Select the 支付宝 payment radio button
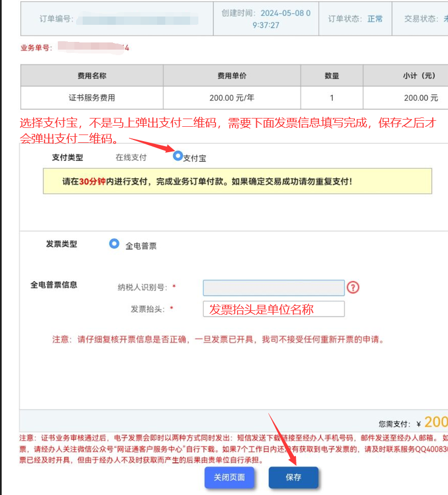This screenshot has width=448, height=495. [x=178, y=156]
